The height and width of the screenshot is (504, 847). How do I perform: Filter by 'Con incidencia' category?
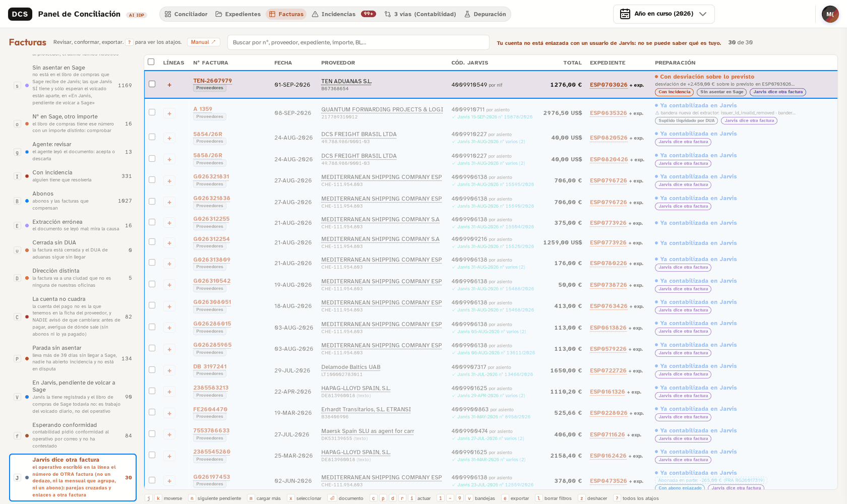[73, 176]
